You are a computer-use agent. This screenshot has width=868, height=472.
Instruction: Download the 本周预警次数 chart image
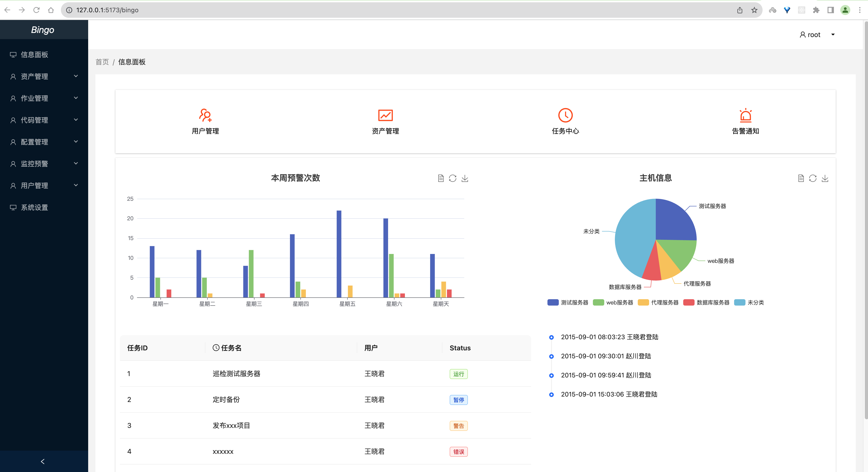[465, 178]
